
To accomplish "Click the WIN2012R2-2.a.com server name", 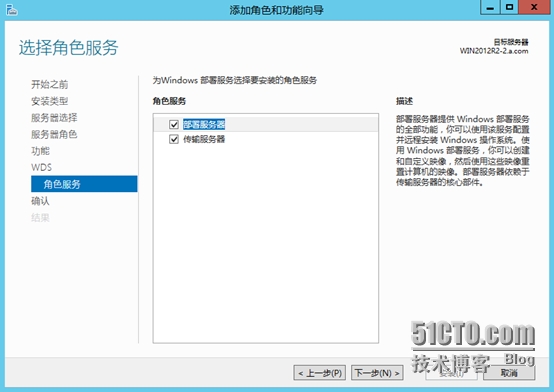I will pyautogui.click(x=494, y=51).
